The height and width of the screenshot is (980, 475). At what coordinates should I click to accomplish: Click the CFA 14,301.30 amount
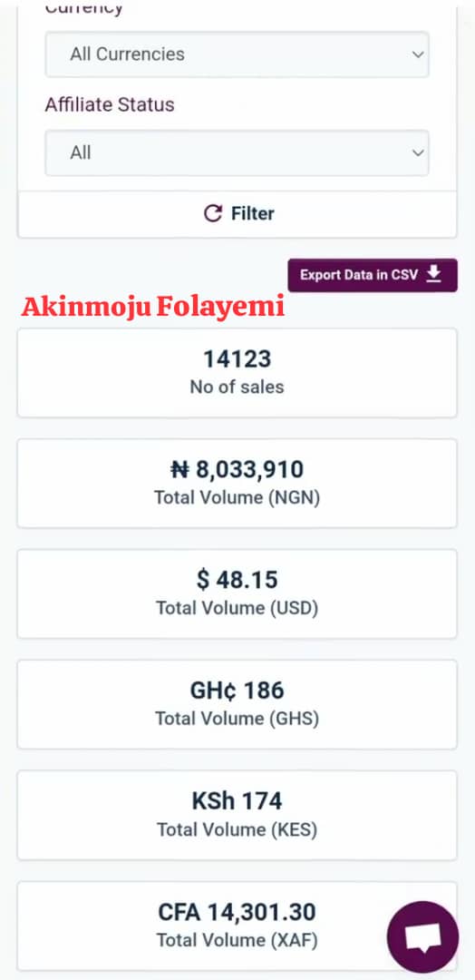[237, 913]
